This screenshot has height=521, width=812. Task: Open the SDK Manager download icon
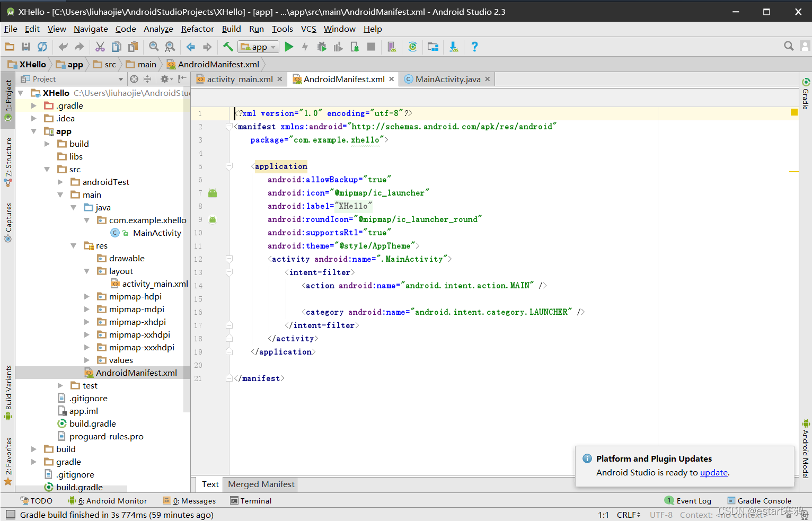click(454, 47)
